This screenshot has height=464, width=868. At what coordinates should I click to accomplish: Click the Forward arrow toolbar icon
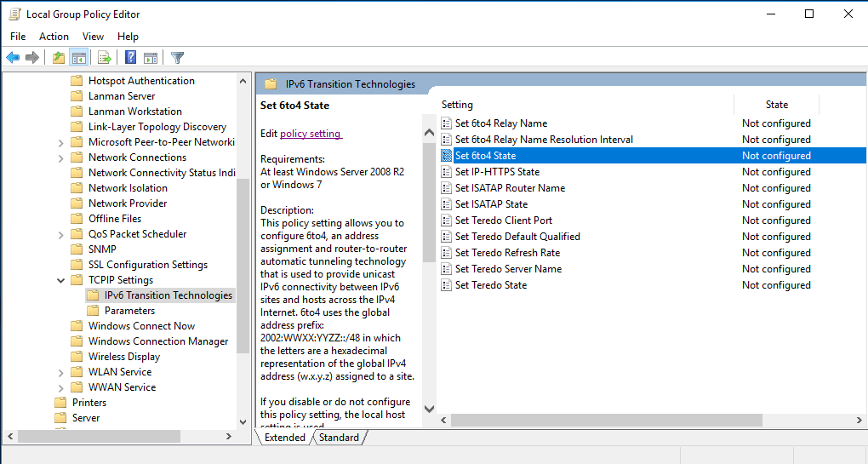[x=32, y=58]
